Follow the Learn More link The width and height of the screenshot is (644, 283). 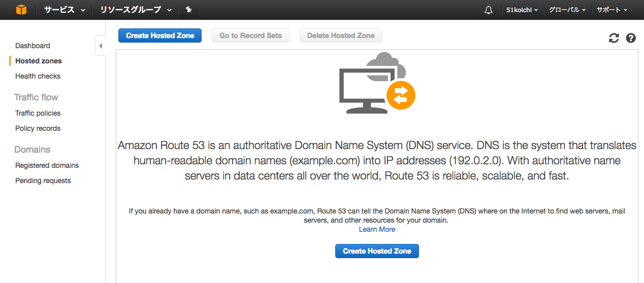(x=377, y=229)
